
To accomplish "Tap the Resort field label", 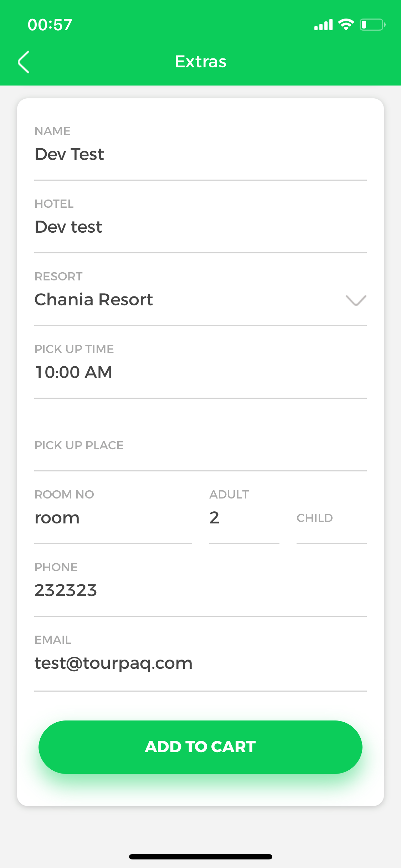I will coord(58,277).
